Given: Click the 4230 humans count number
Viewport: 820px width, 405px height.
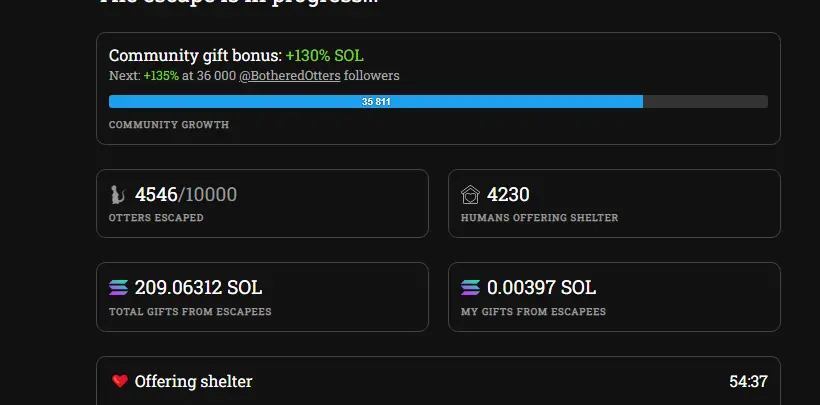Looking at the screenshot, I should (x=508, y=195).
